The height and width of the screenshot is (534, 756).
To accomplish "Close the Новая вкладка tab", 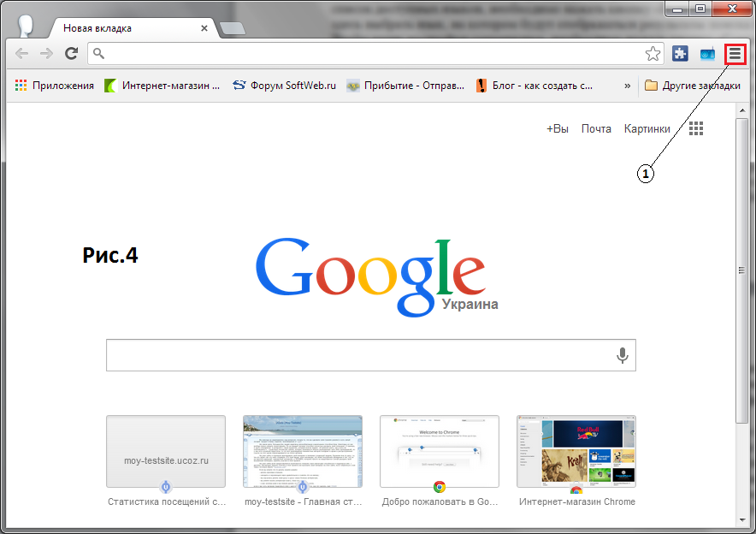I will tap(204, 28).
